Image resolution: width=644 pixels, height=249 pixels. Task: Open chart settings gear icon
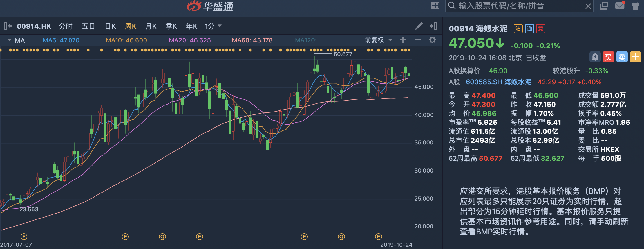point(432,40)
